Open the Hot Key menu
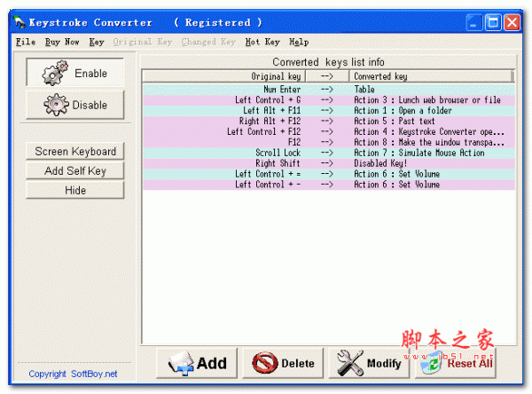 click(x=262, y=42)
